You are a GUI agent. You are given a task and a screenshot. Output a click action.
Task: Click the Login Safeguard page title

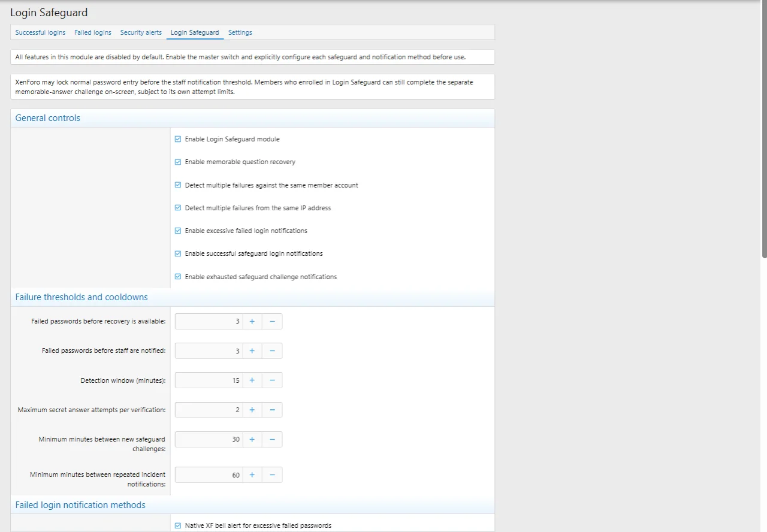coord(49,12)
